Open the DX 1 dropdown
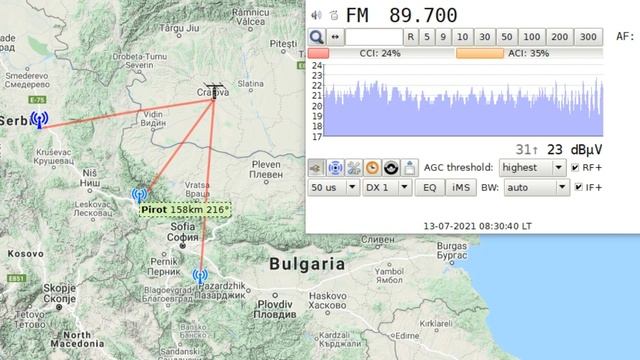 (387, 188)
